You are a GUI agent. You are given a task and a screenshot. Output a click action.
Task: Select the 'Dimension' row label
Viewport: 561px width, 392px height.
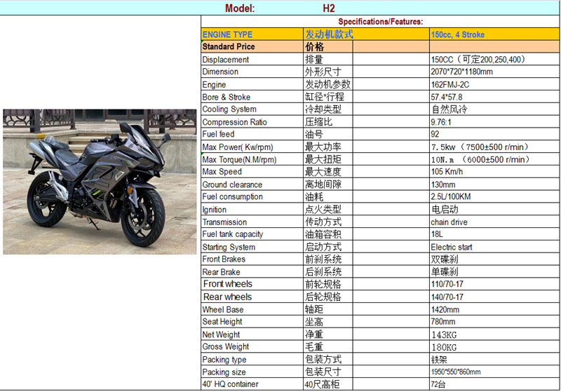coord(220,72)
